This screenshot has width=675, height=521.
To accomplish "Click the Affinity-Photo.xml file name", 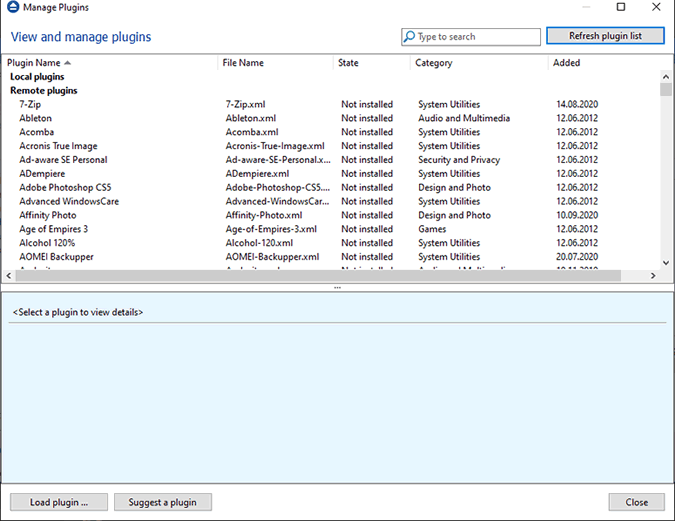I will click(x=264, y=215).
